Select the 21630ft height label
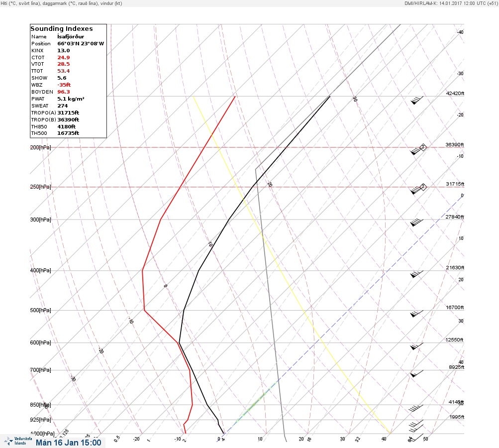The width and height of the screenshot is (499, 448). point(455,267)
